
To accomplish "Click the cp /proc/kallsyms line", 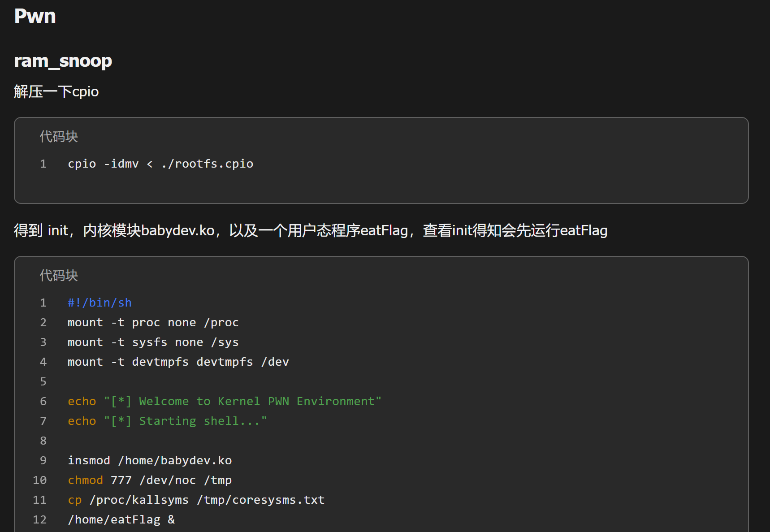I will coord(196,500).
